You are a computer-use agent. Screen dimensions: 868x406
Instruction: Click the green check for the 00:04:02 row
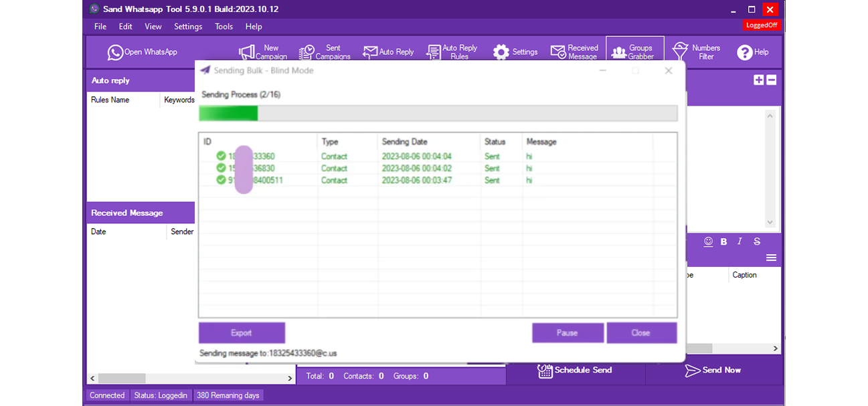(221, 168)
